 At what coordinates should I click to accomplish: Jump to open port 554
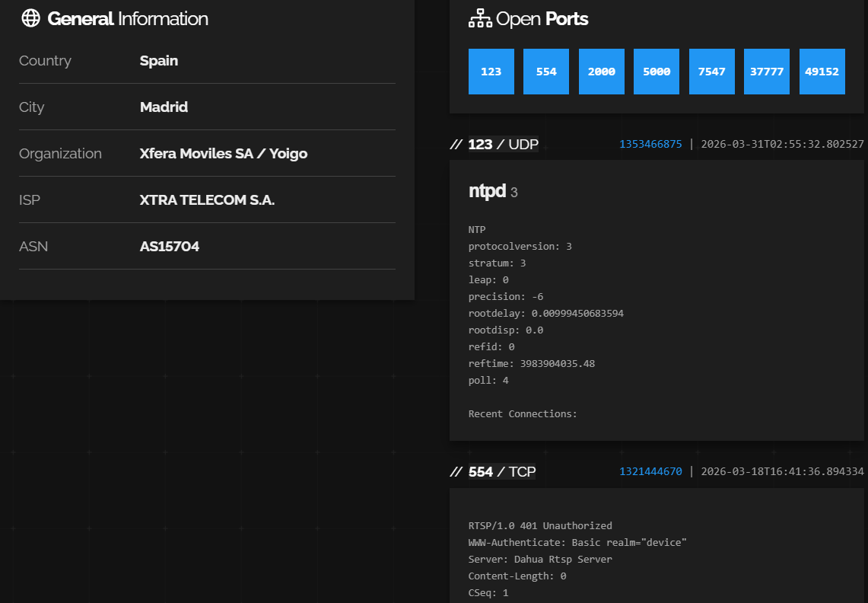tap(546, 72)
